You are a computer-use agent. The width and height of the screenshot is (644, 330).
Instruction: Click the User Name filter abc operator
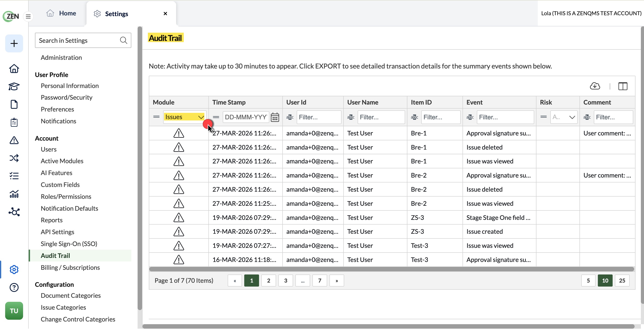pos(351,117)
